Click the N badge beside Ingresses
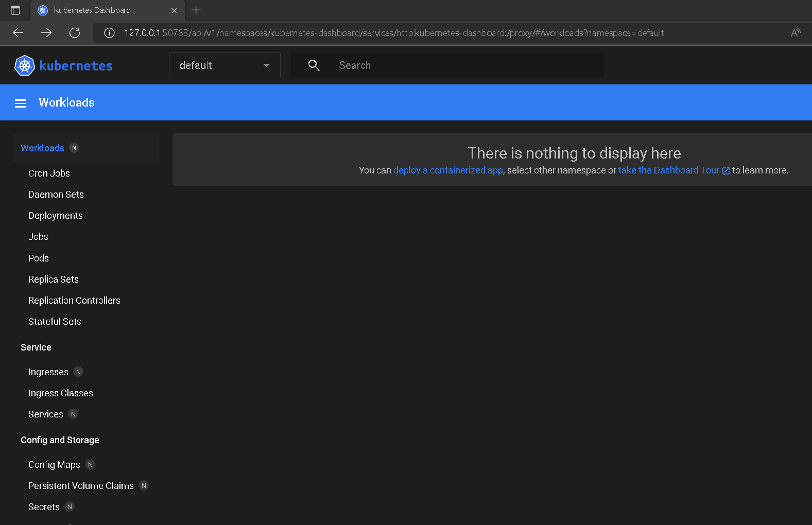 [x=78, y=372]
